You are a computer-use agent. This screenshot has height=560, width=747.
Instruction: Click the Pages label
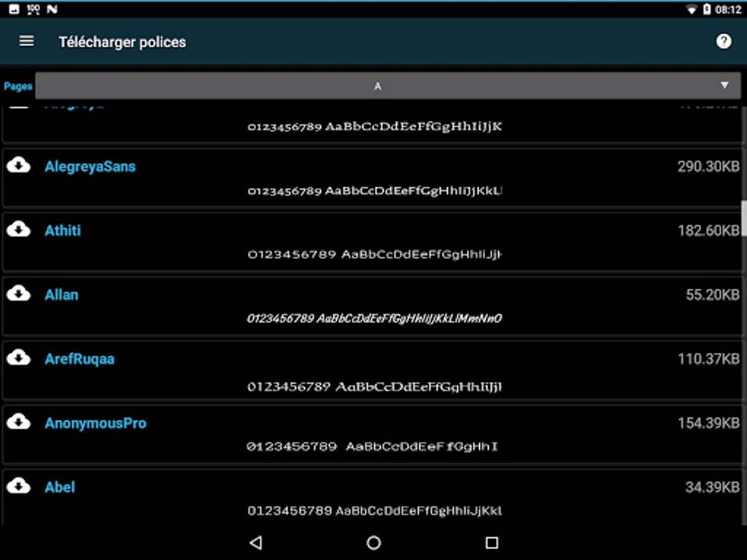[x=17, y=86]
